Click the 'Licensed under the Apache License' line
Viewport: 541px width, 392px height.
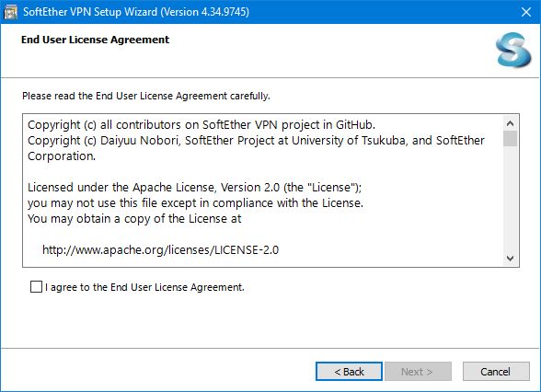195,188
